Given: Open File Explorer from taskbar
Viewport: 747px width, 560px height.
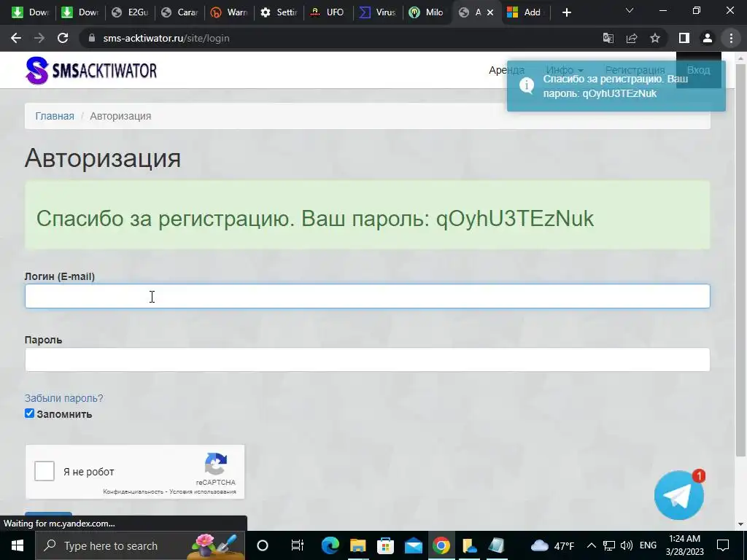Looking at the screenshot, I should coord(357,545).
